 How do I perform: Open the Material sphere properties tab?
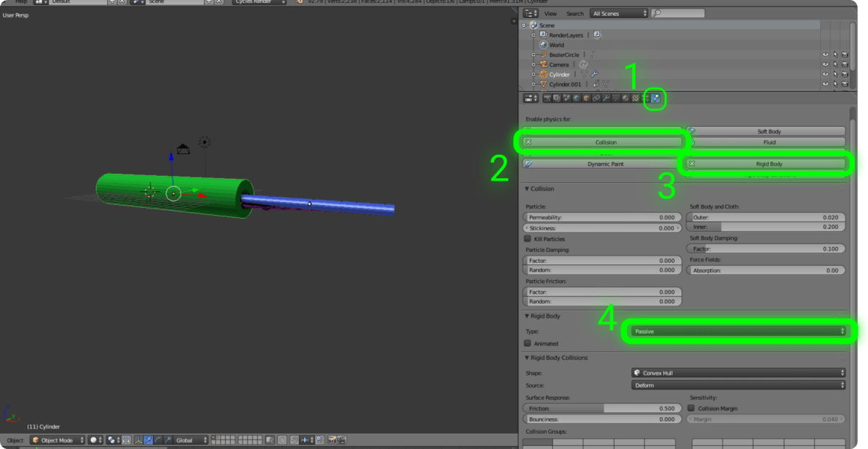tap(625, 98)
